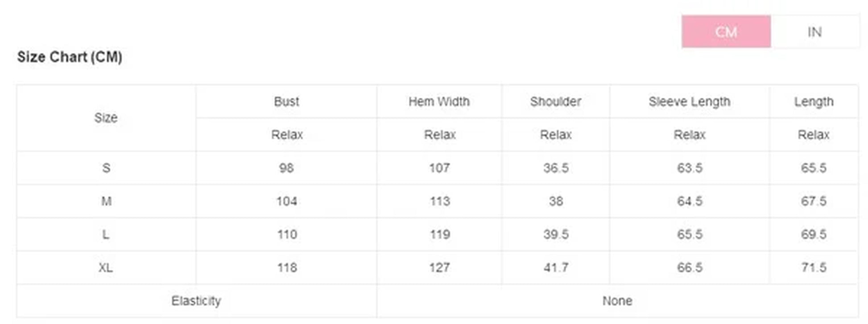The height and width of the screenshot is (324, 868).
Task: Click sleeve length 66.5 for XL
Action: pyautogui.click(x=690, y=268)
